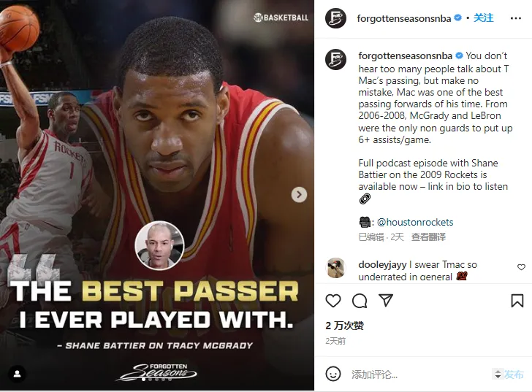Open the three-dot more options menu

[516, 18]
